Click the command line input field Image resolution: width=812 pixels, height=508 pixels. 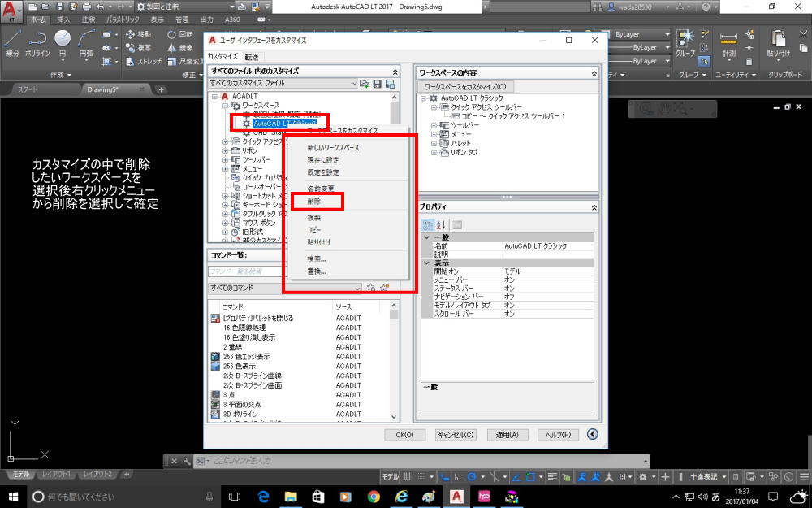tap(423, 460)
